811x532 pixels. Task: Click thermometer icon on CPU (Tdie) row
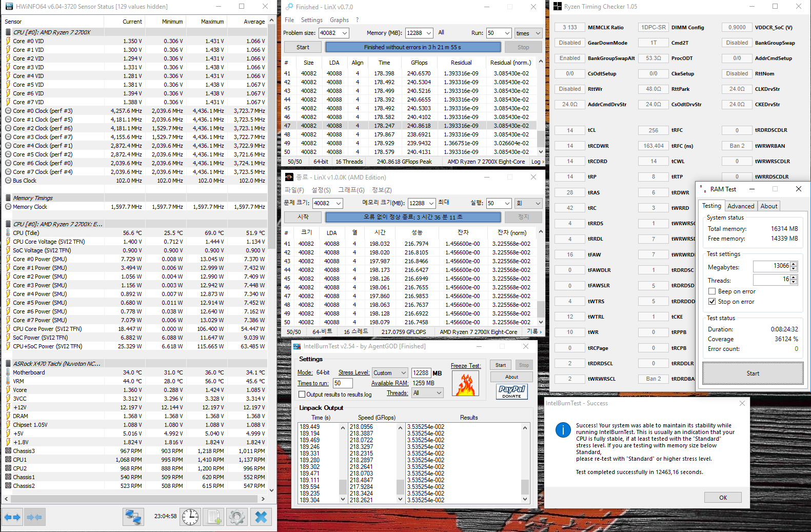pos(8,232)
